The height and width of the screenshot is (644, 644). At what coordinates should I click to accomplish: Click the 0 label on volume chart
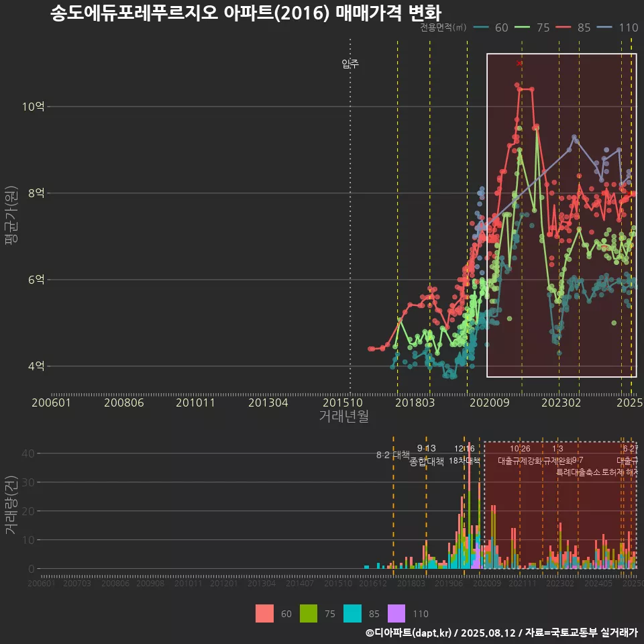pyautogui.click(x=32, y=569)
